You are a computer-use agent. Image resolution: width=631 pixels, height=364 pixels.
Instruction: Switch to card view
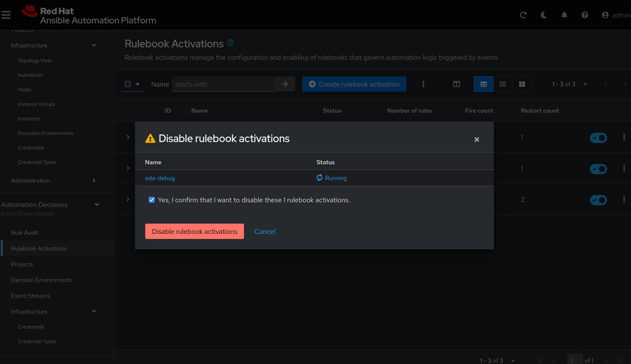point(522,84)
